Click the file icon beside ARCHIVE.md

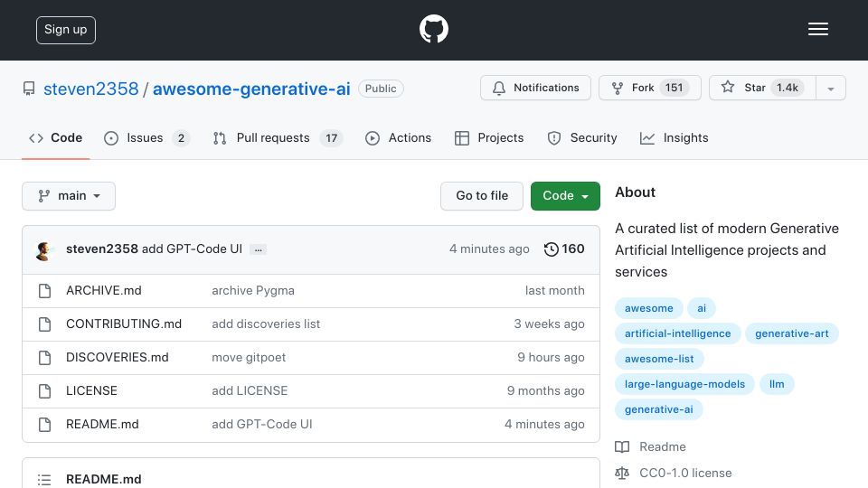45,291
